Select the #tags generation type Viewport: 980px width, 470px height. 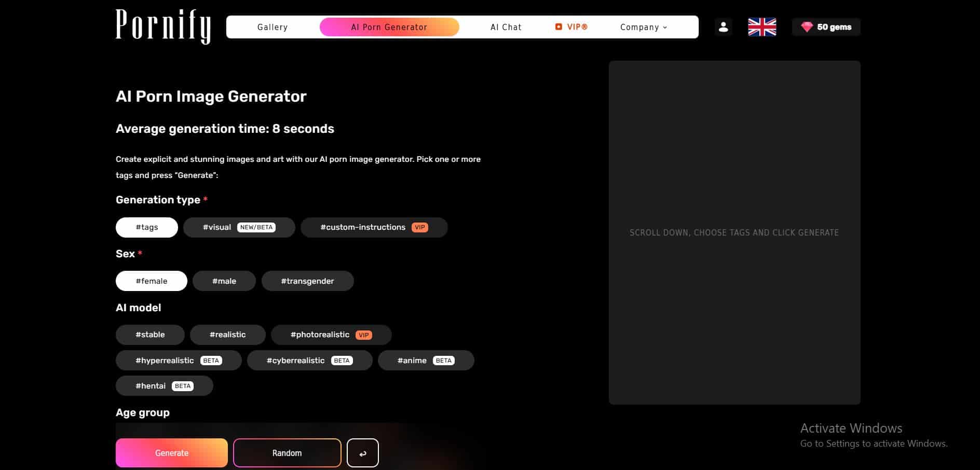point(147,227)
